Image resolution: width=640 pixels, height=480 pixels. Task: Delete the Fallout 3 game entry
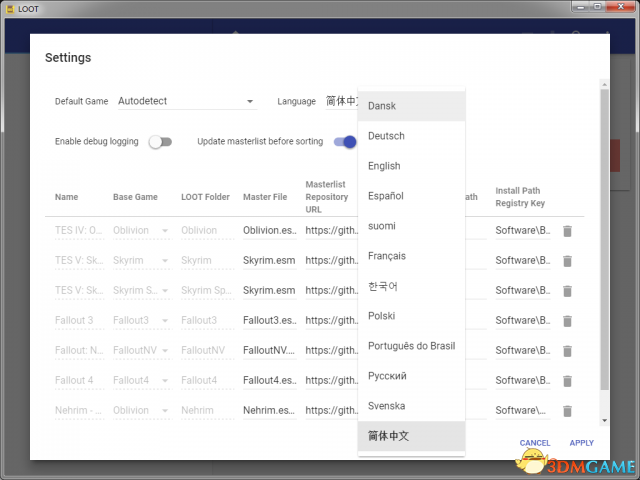[567, 321]
